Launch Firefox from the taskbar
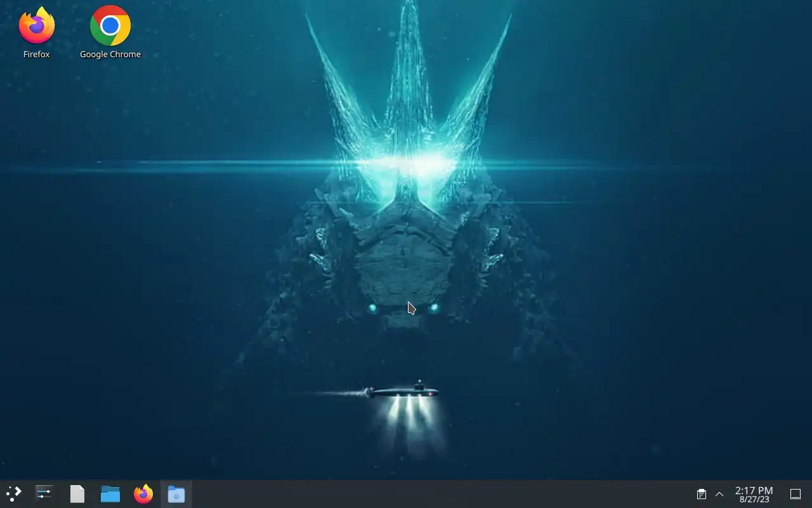The height and width of the screenshot is (508, 812). click(x=143, y=494)
